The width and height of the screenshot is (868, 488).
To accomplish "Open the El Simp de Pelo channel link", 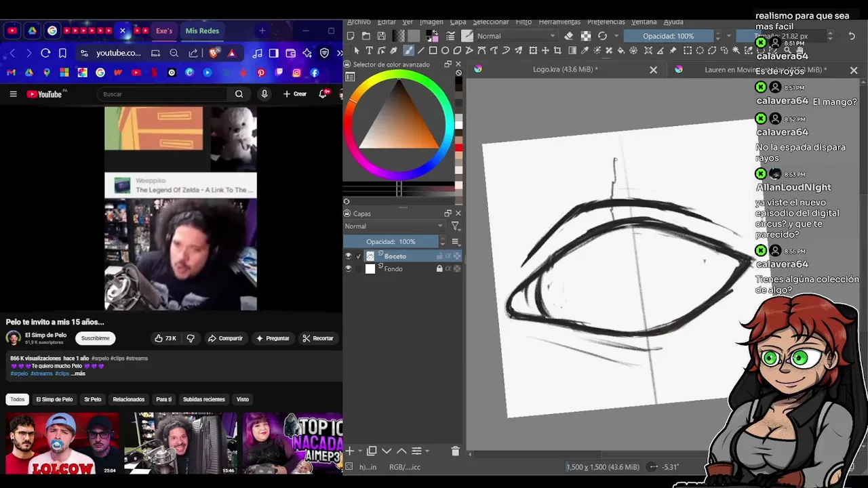I will point(45,335).
